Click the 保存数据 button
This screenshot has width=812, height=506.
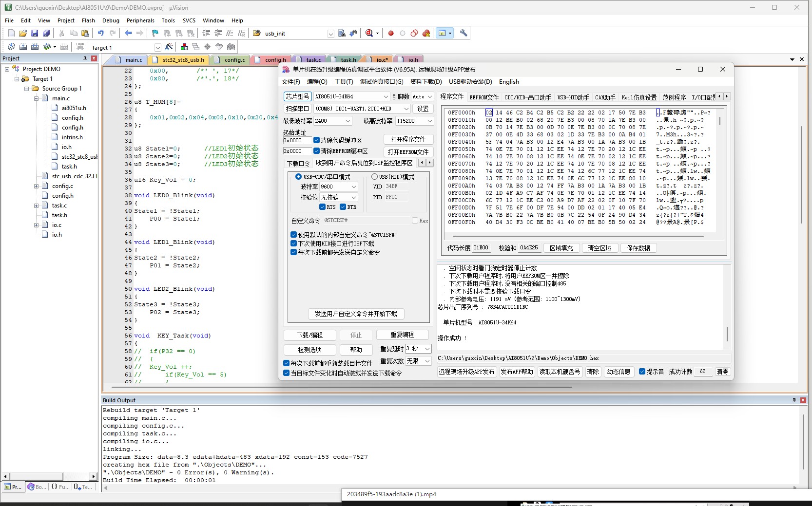point(638,248)
